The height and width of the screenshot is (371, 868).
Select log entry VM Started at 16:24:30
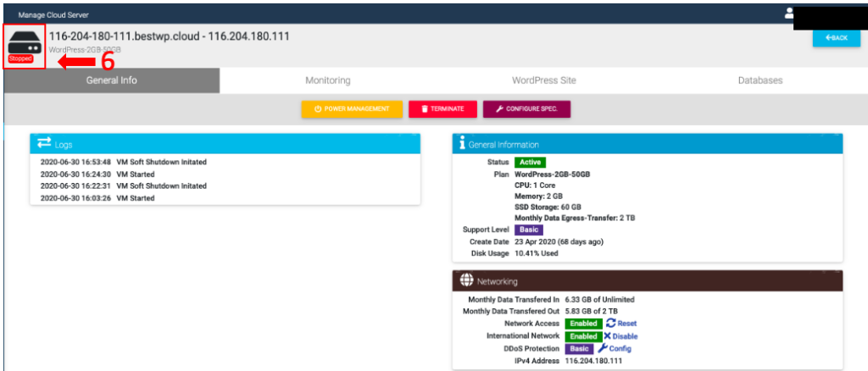(x=97, y=174)
